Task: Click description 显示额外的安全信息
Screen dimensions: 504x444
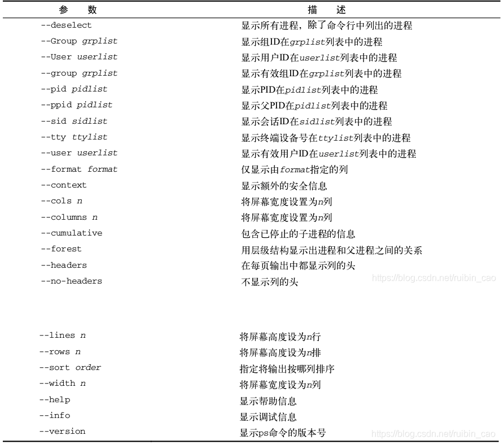Action: tap(284, 186)
